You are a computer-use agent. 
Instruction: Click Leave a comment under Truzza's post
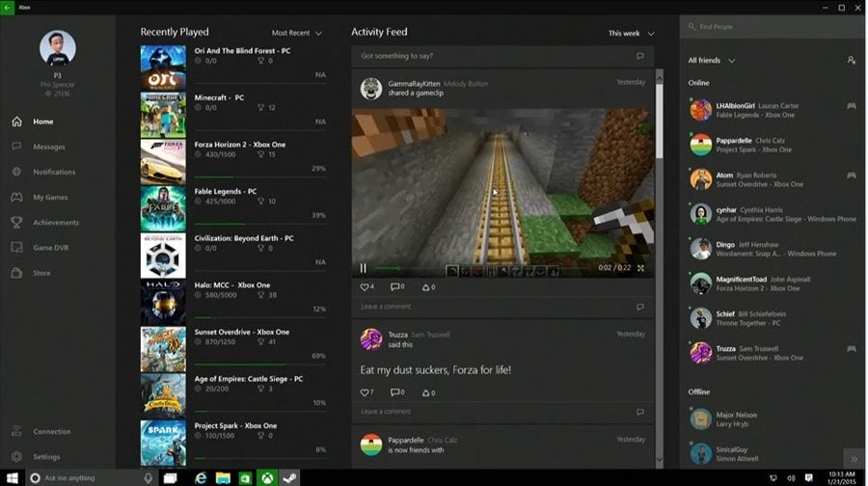[502, 412]
